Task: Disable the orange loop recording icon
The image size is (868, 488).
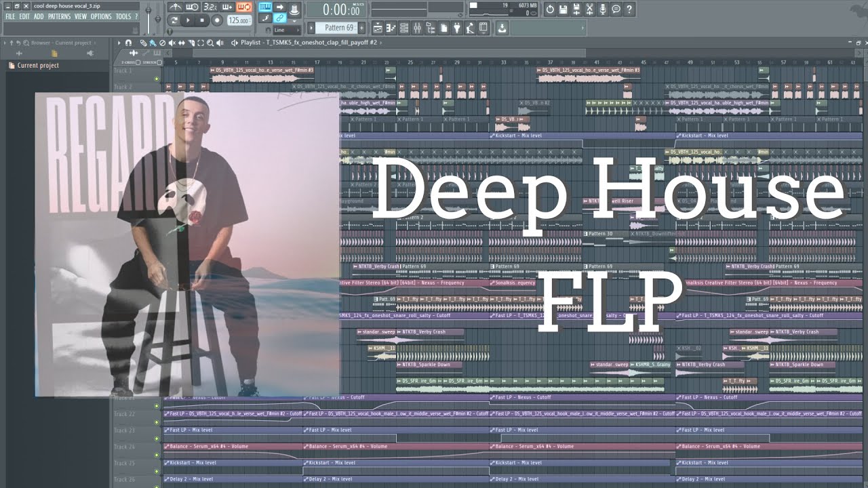Action: (244, 7)
